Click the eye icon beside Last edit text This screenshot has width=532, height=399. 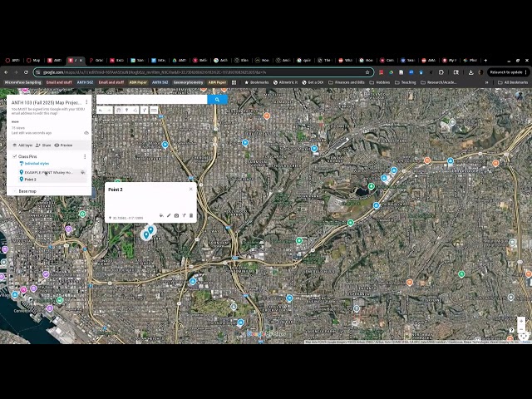pyautogui.click(x=86, y=133)
